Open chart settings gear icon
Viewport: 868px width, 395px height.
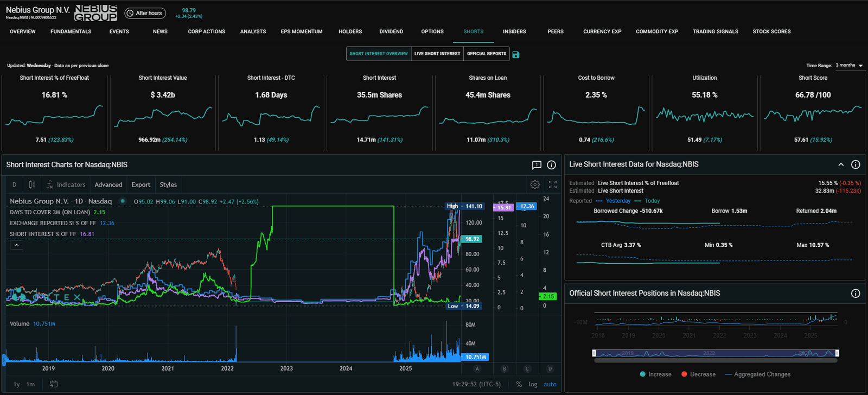[535, 184]
